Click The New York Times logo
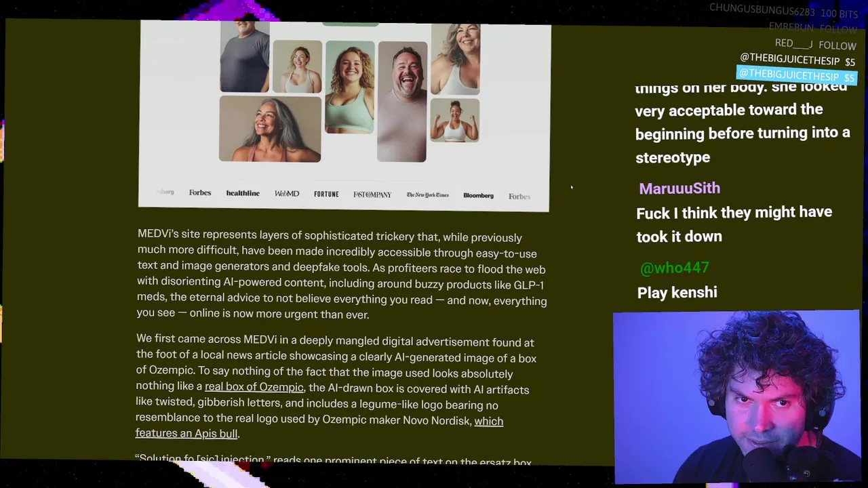The height and width of the screenshot is (488, 868). click(427, 195)
